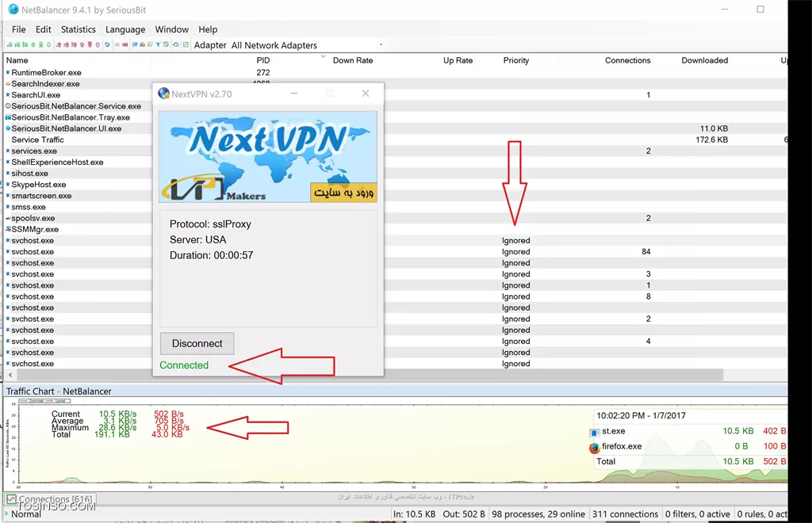Sort by the Up Rate column header
The height and width of the screenshot is (523, 812).
tap(458, 60)
